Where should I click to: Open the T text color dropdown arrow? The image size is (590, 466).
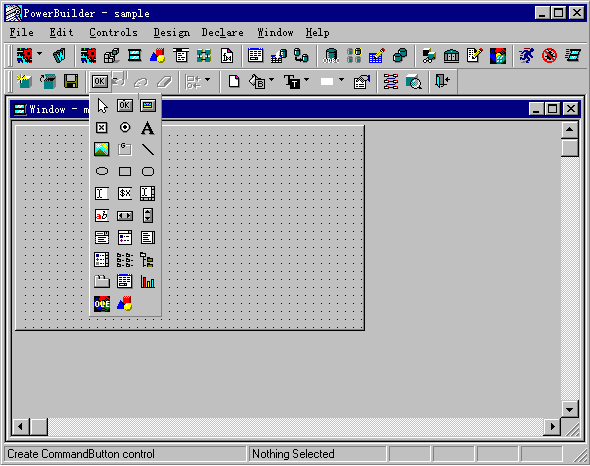pyautogui.click(x=306, y=79)
